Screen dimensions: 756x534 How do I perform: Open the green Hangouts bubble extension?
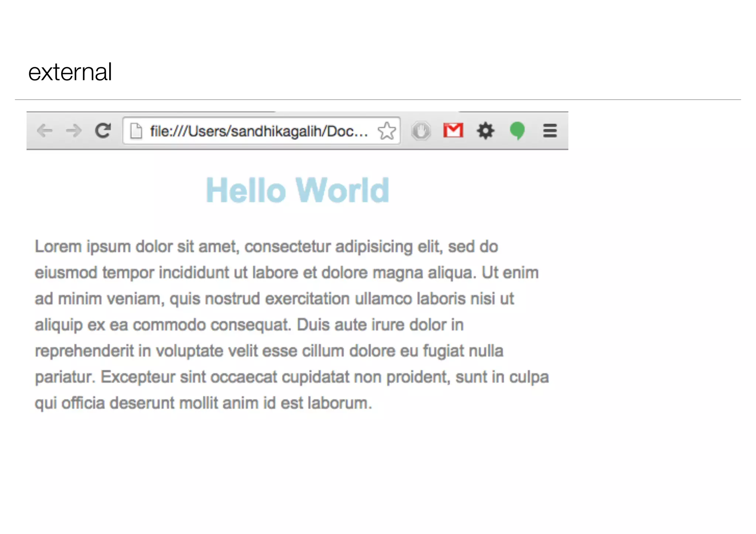517,131
